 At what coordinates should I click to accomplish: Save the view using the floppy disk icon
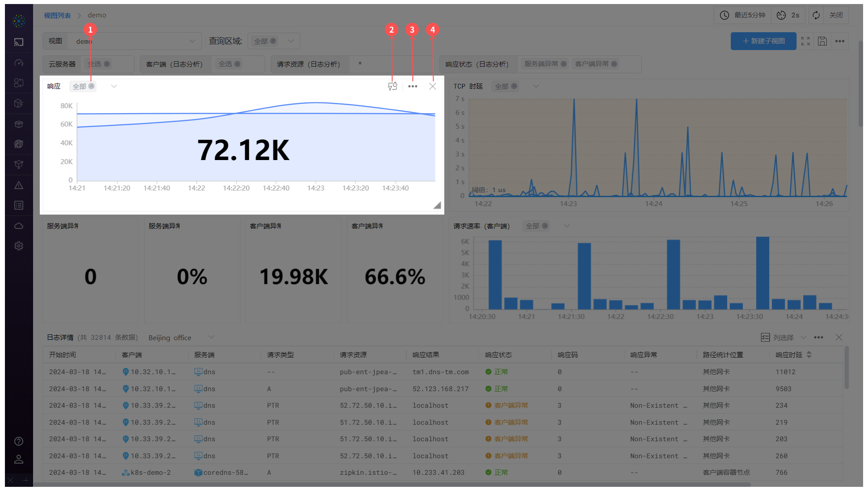tap(822, 41)
